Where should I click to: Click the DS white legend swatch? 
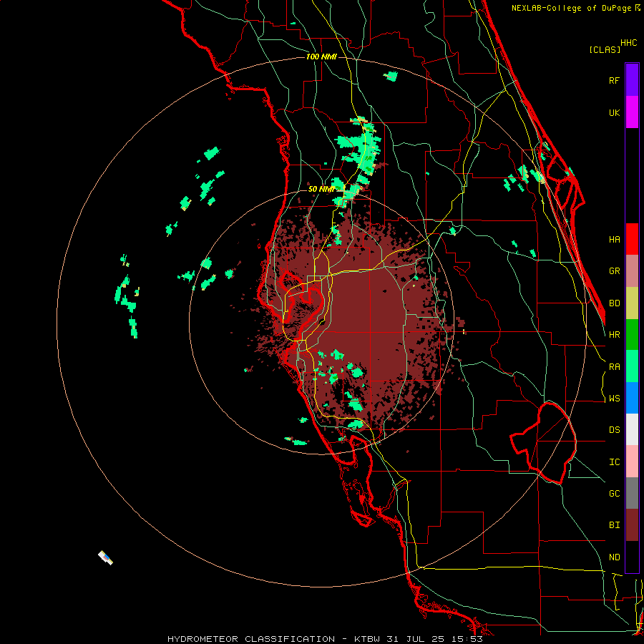tap(632, 429)
